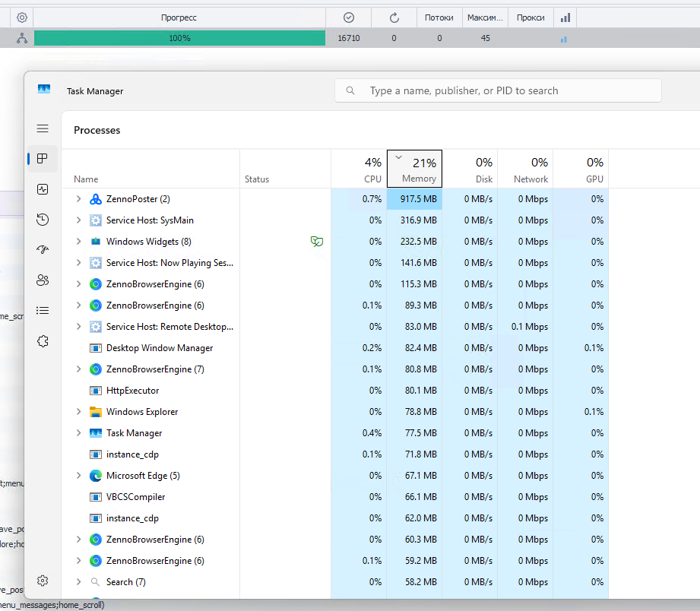Click the small chart icon in project row

(564, 40)
